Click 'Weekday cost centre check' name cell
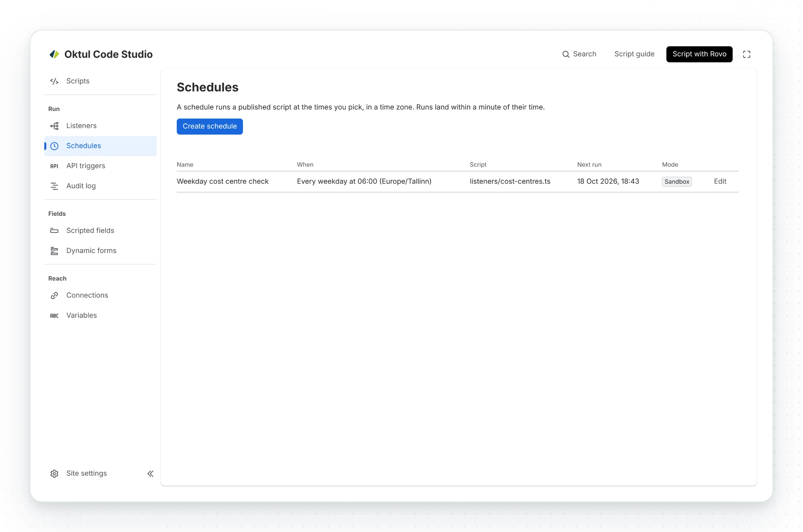Screen dimensions: 803x532 (223, 181)
